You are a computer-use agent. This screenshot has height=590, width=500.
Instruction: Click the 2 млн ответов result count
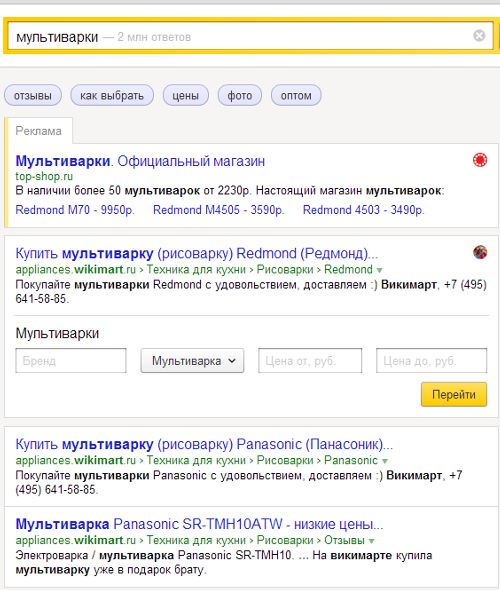pos(154,37)
